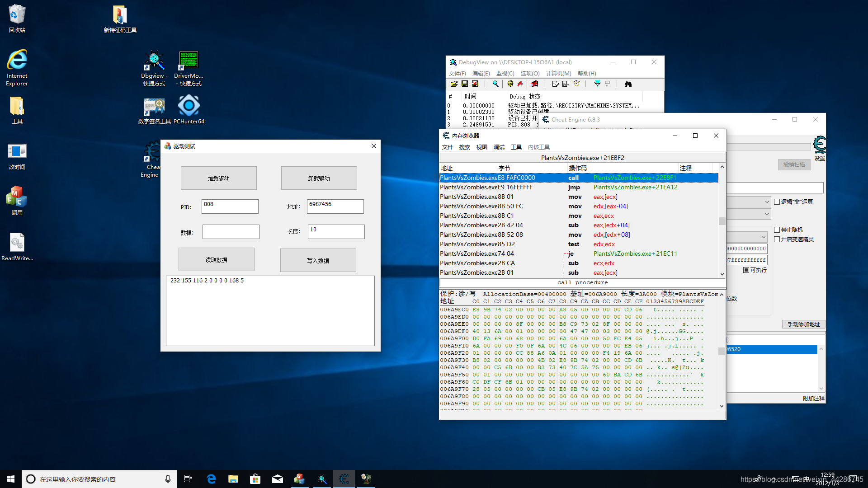Click the 数据 input field
The width and height of the screenshot is (868, 488).
[x=231, y=232]
